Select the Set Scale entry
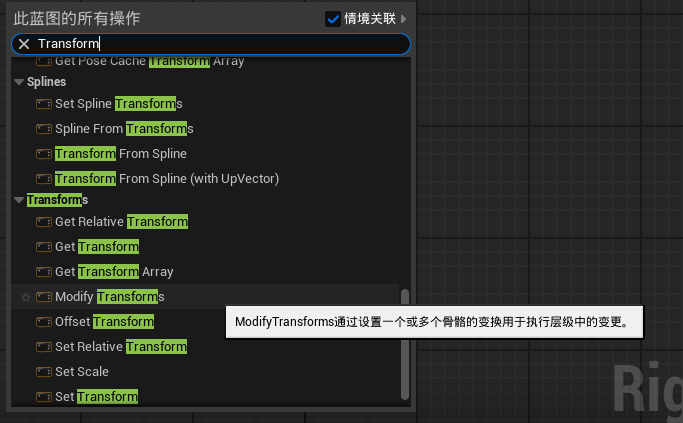 [82, 372]
